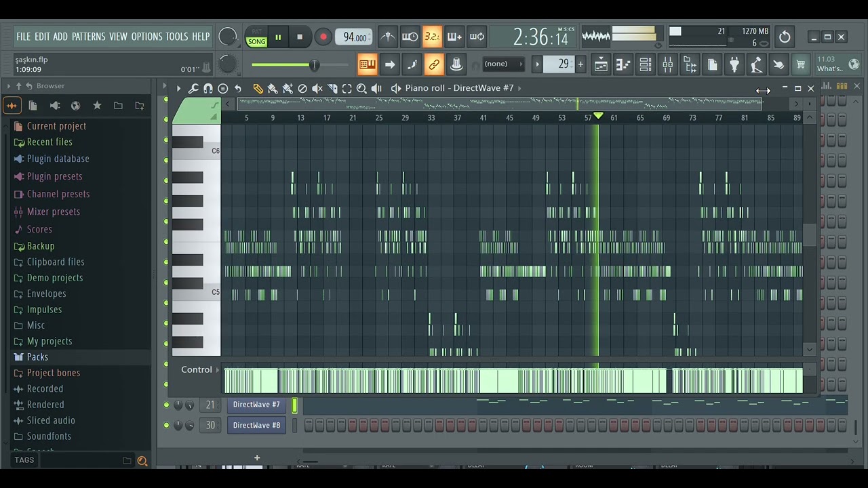Switch PAT/SONG mode toggle
This screenshot has height=488, width=868.
(256, 37)
